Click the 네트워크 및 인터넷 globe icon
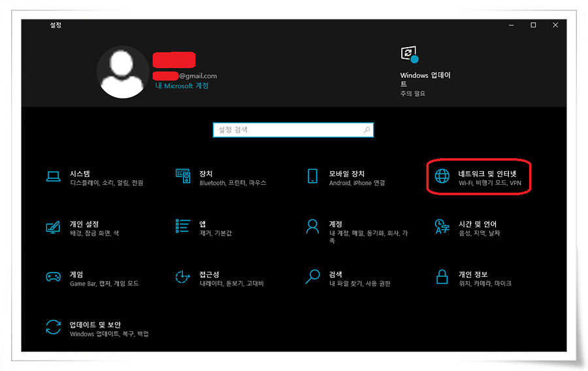 tap(442, 176)
